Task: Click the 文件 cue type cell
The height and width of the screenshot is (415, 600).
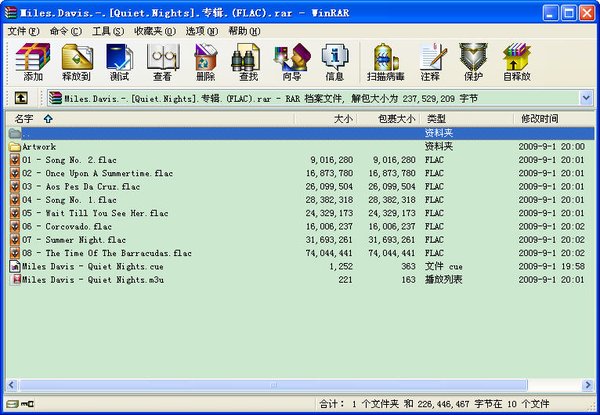Action: pyautogui.click(x=443, y=267)
